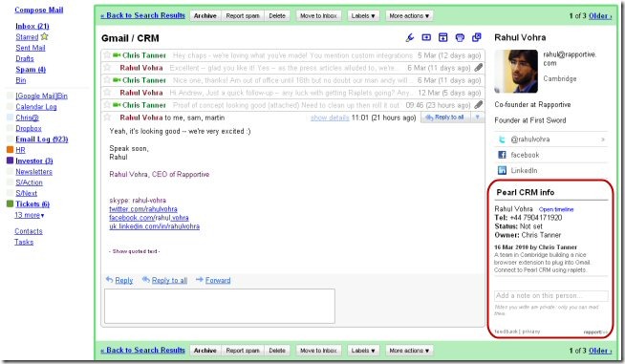Star the open Rahul Vohra 11:01 message
Viewport: 625px width, 364px height.
[107, 117]
